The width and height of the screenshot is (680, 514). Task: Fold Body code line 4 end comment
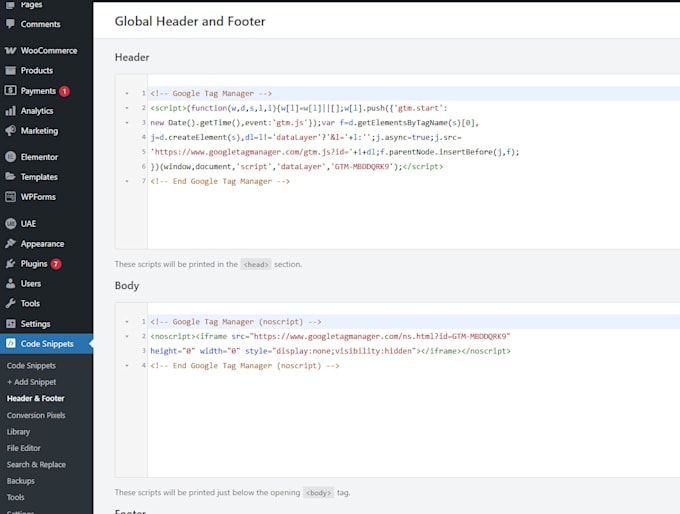point(127,366)
